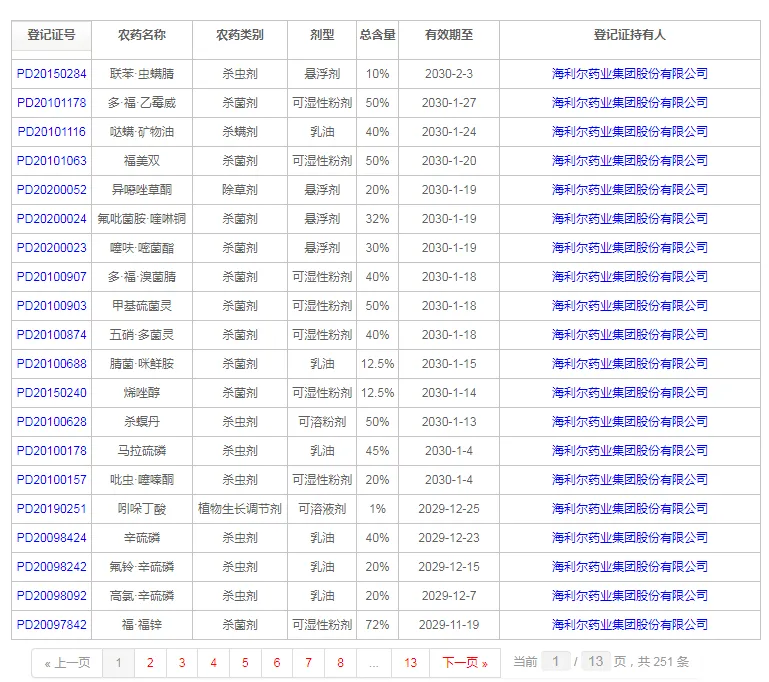Screen dimensions: 769x682
Task: Select pagination page 1
Action: 118,663
